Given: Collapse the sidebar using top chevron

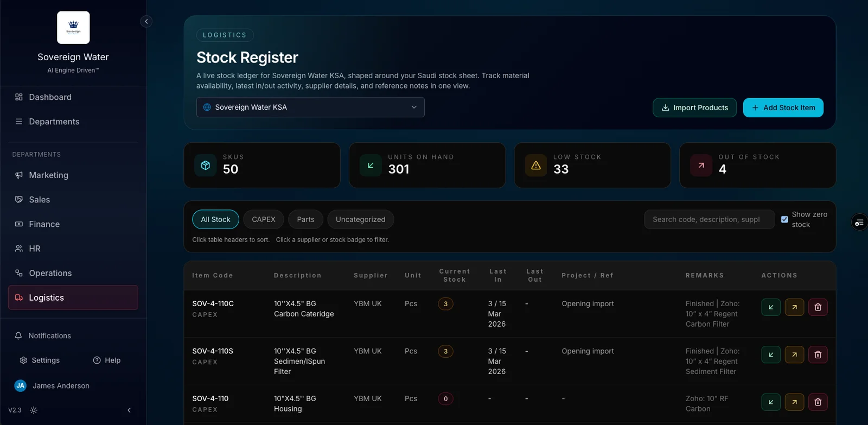Looking at the screenshot, I should tap(146, 22).
